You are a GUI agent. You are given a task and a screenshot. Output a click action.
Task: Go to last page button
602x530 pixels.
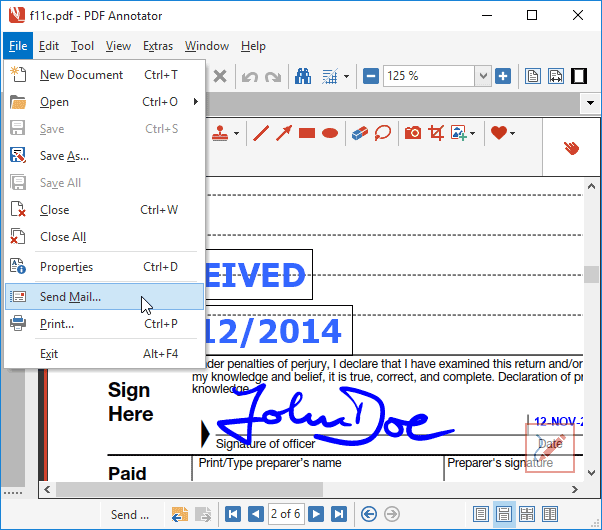click(x=339, y=514)
